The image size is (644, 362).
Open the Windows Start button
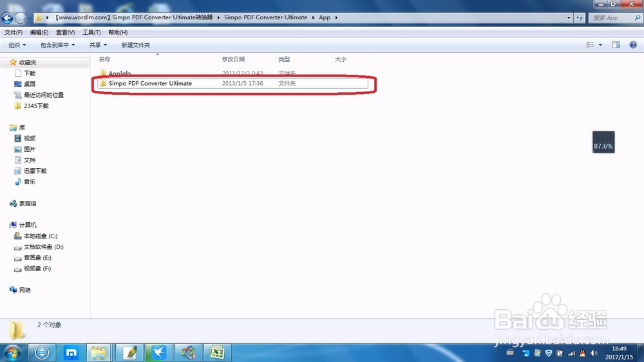pos(12,352)
